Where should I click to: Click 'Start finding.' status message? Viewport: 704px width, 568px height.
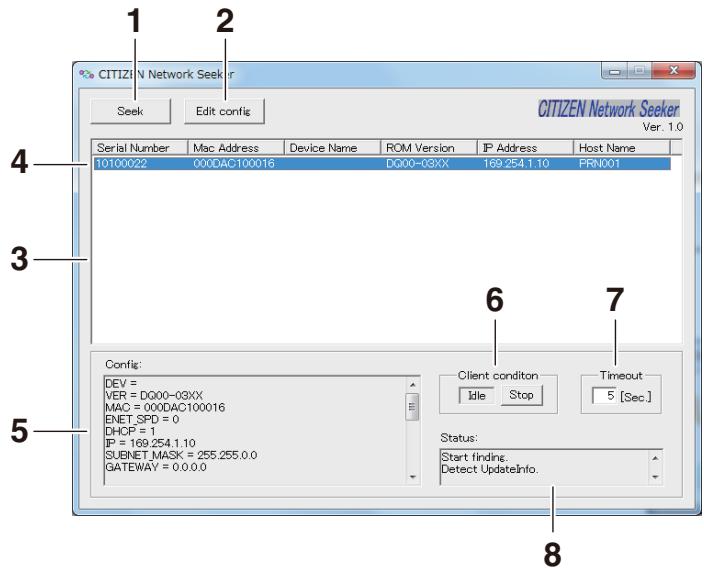click(475, 457)
